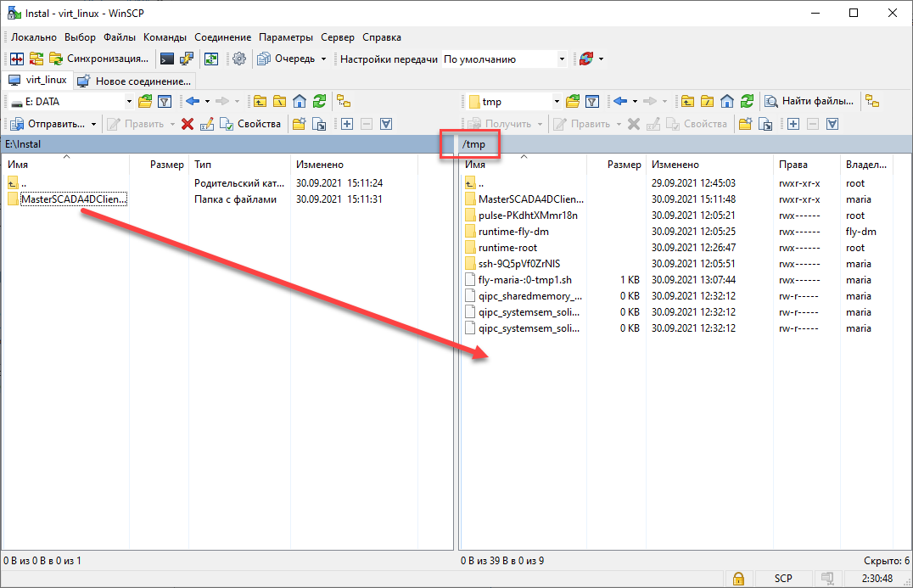Click the lock icon in status bar
This screenshot has width=913, height=588.
(739, 578)
